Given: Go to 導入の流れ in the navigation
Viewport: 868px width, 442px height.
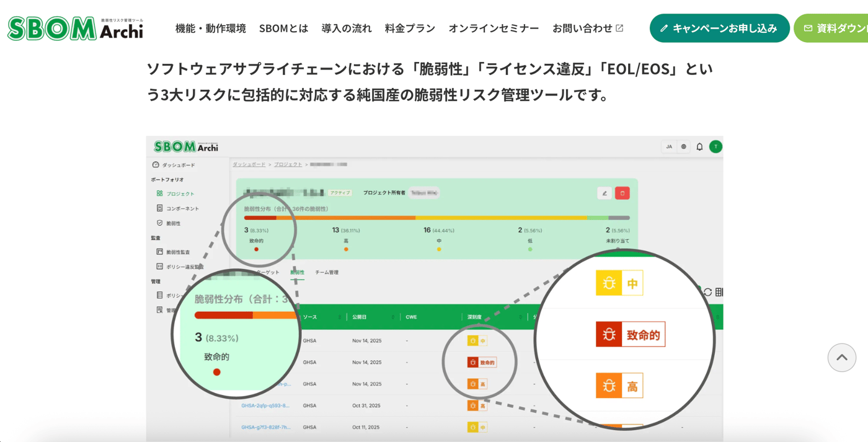Looking at the screenshot, I should 347,28.
